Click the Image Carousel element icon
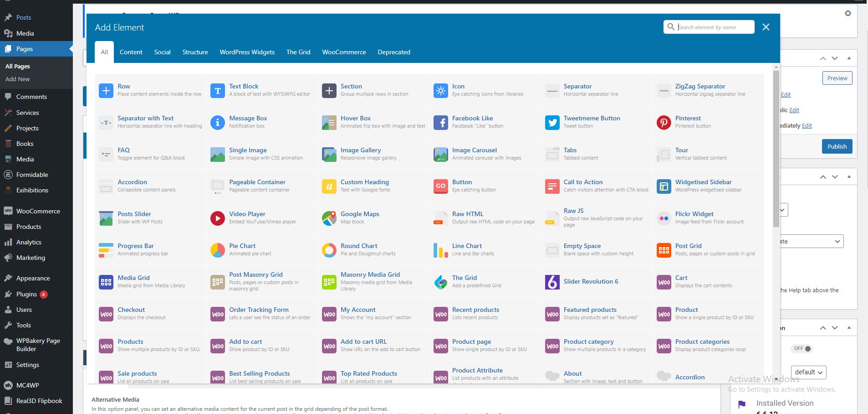The width and height of the screenshot is (868, 414). (x=440, y=154)
